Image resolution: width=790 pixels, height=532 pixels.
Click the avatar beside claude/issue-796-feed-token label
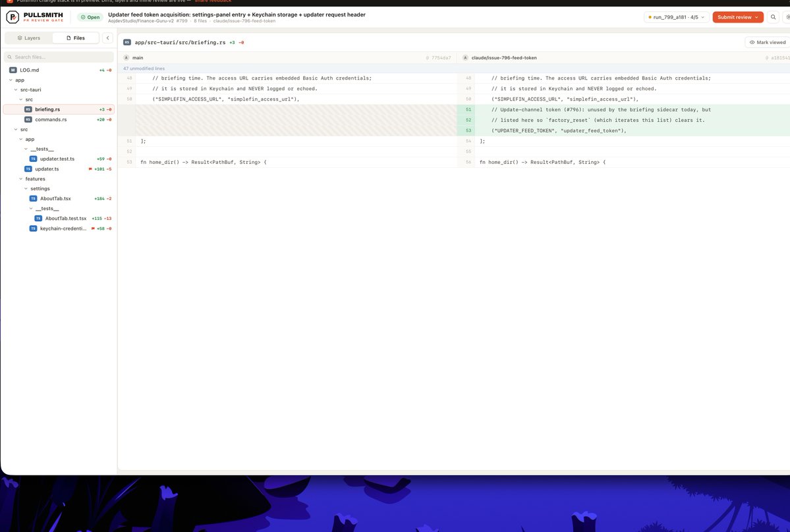click(465, 58)
